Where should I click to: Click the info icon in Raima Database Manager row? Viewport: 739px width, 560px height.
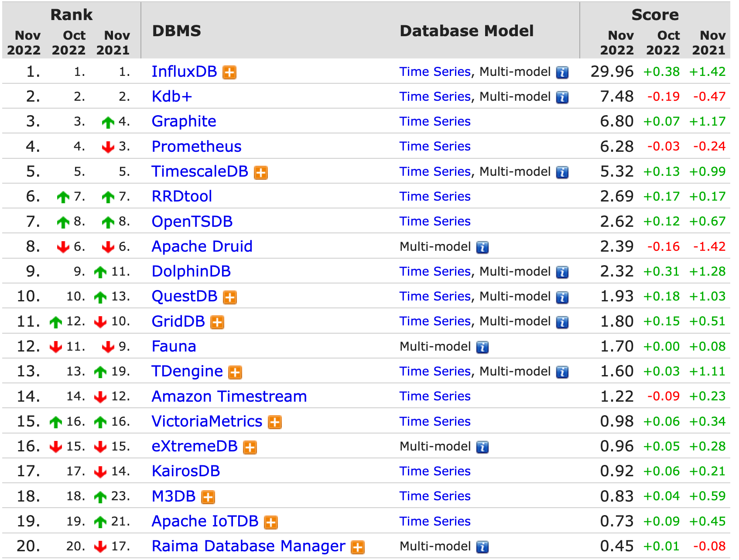(482, 547)
